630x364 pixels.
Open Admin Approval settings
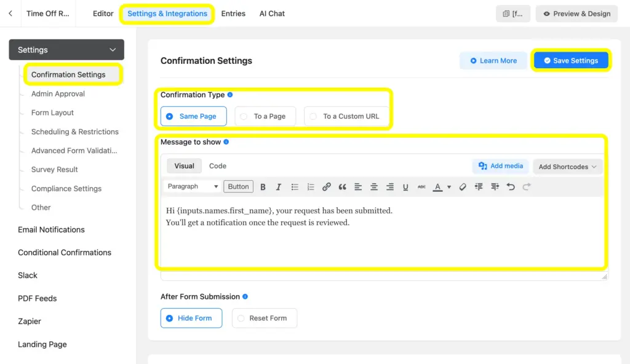(58, 93)
